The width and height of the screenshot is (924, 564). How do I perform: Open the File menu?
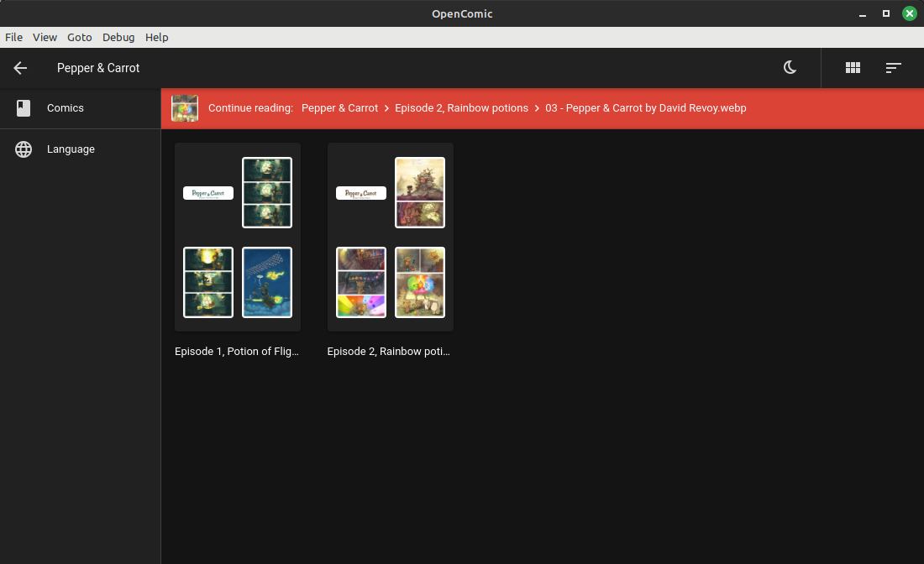(x=13, y=37)
